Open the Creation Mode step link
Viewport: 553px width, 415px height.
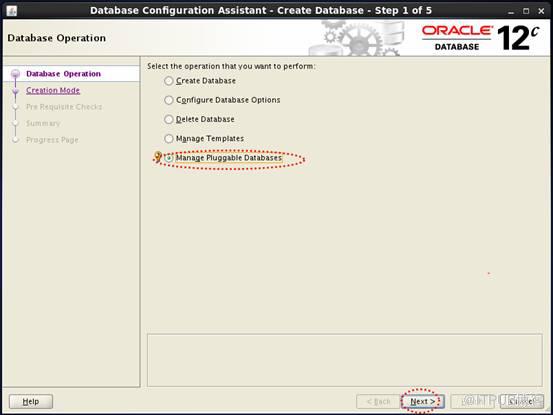pyautogui.click(x=53, y=90)
